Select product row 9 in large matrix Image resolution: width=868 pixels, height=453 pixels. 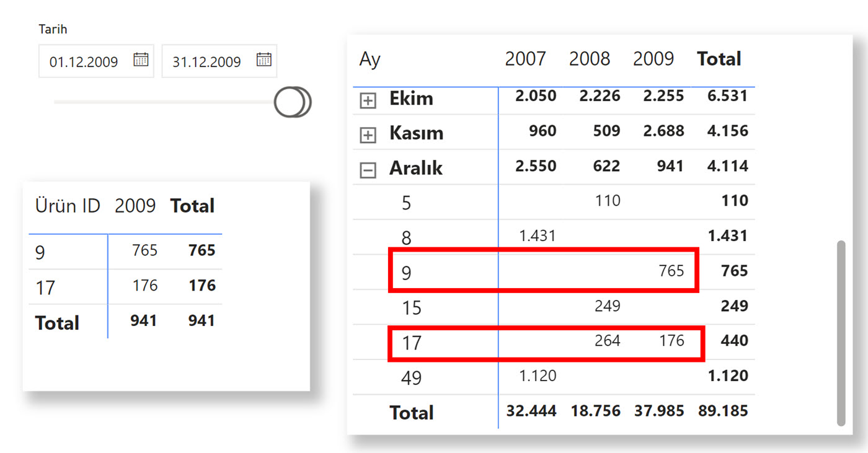[406, 273]
